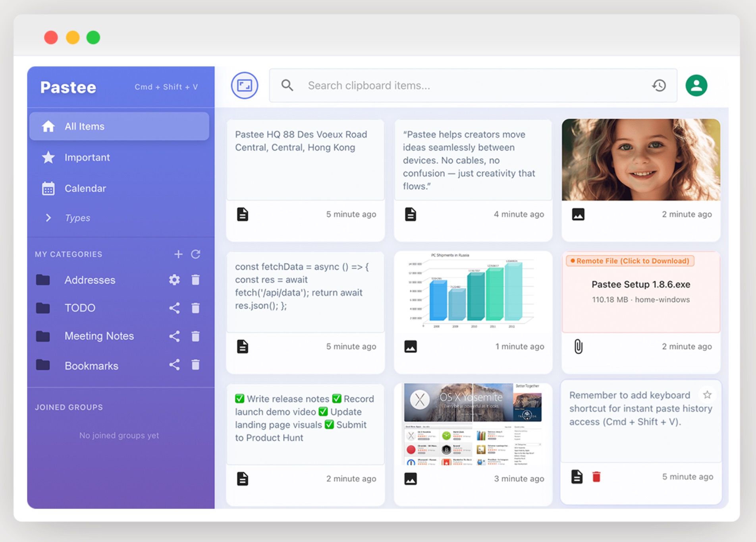This screenshot has width=756, height=542.
Task: Share the TODO category
Action: tap(174, 308)
